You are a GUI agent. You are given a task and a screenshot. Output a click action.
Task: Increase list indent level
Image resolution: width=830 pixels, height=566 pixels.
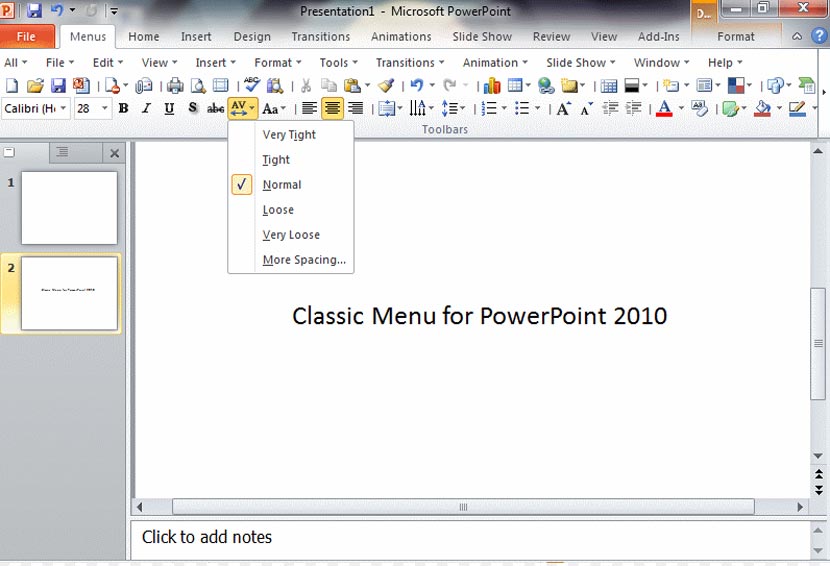click(x=634, y=109)
